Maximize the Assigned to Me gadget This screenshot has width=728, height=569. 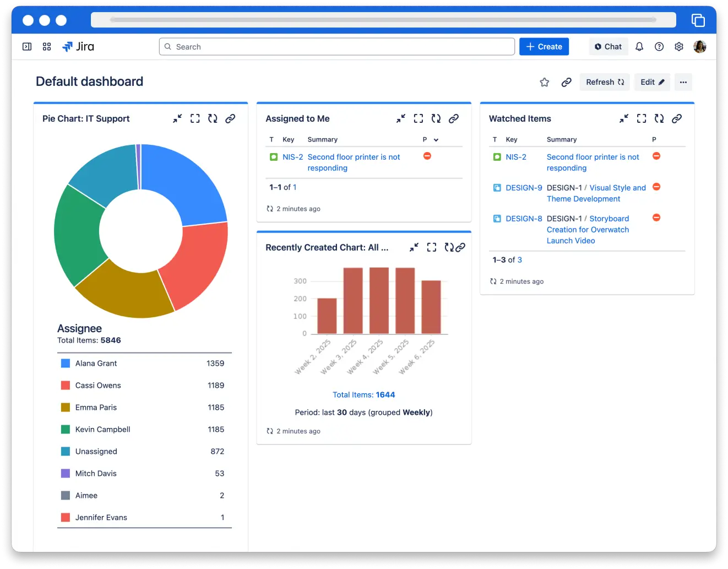419,118
